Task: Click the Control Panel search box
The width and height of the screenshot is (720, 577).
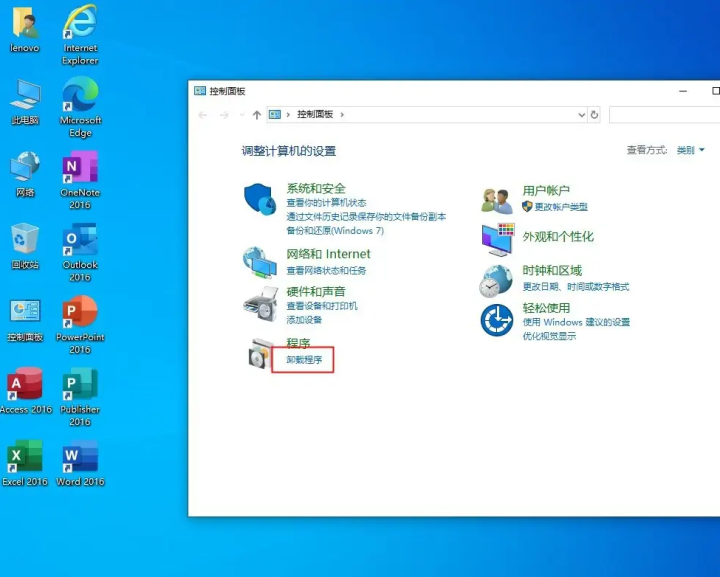Action: tap(665, 115)
